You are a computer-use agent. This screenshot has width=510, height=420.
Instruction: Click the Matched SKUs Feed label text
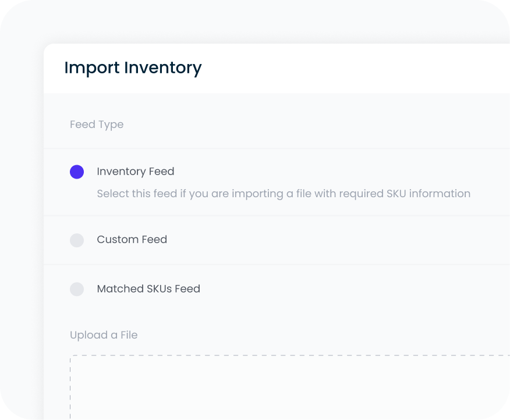[148, 289]
